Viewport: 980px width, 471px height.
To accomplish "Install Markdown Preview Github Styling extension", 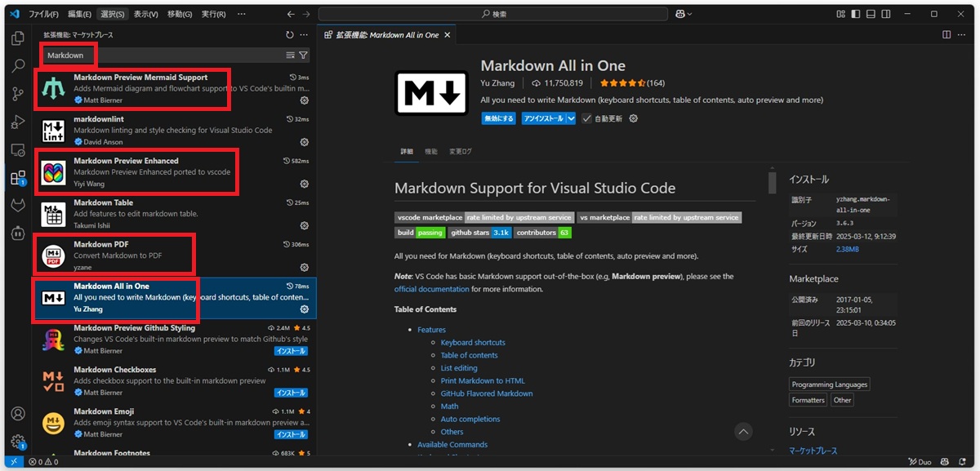I will click(291, 351).
